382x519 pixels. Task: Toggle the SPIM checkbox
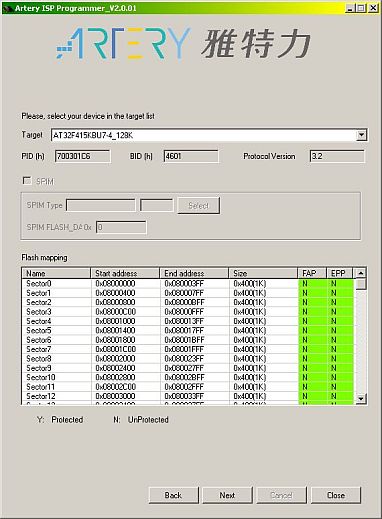[27, 181]
